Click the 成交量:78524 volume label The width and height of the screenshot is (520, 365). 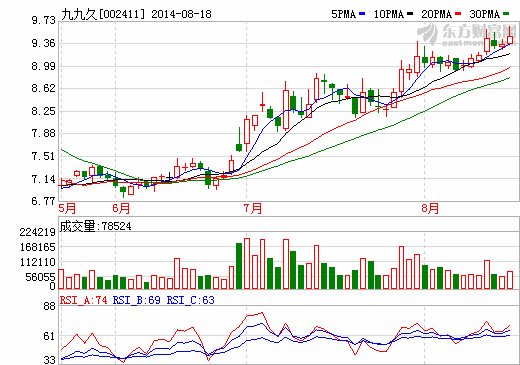point(96,226)
